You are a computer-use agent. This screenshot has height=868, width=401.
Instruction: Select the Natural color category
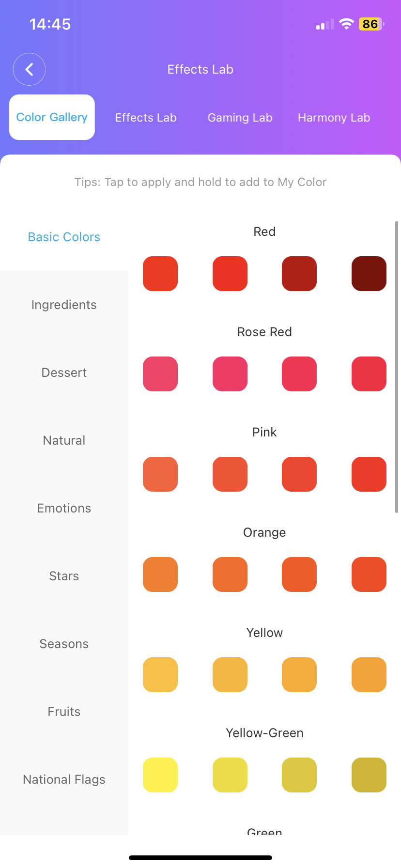[64, 440]
